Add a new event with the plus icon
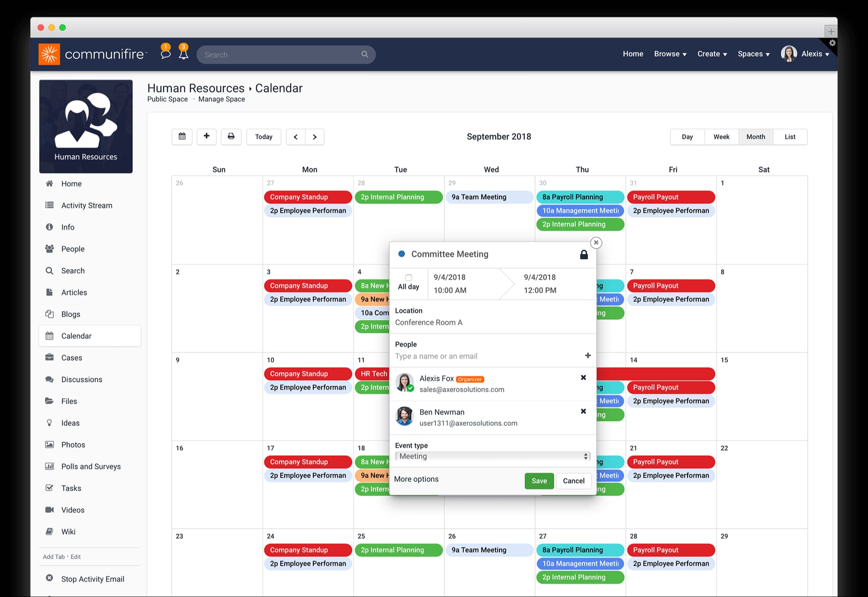This screenshot has width=868, height=597. tap(207, 136)
